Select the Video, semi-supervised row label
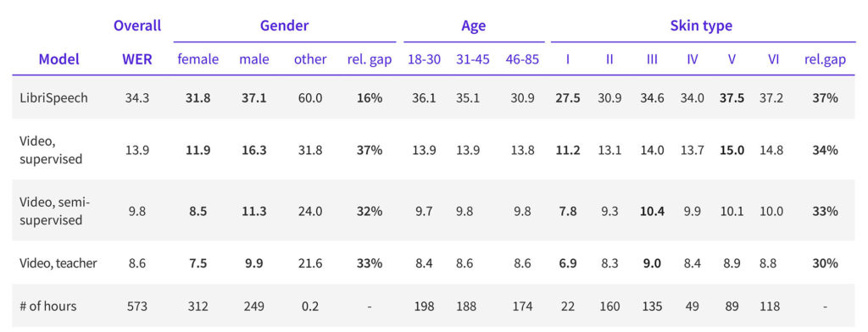 pyautogui.click(x=54, y=211)
